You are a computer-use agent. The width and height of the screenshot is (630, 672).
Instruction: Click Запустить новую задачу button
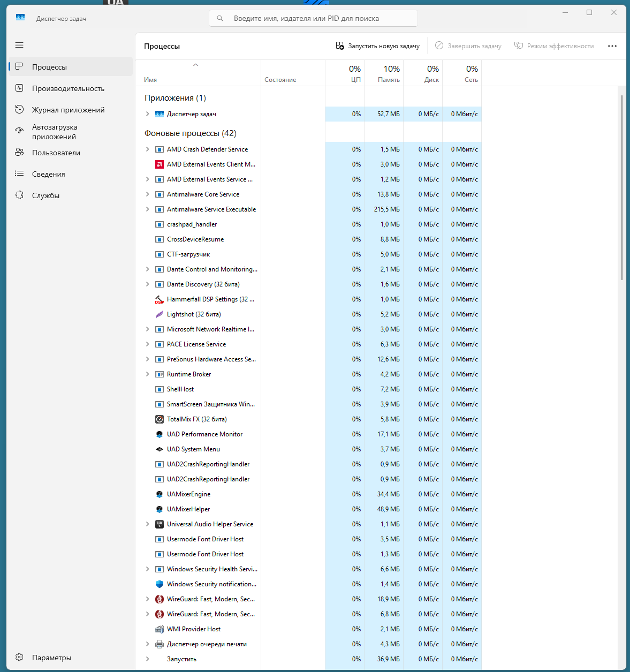click(378, 46)
